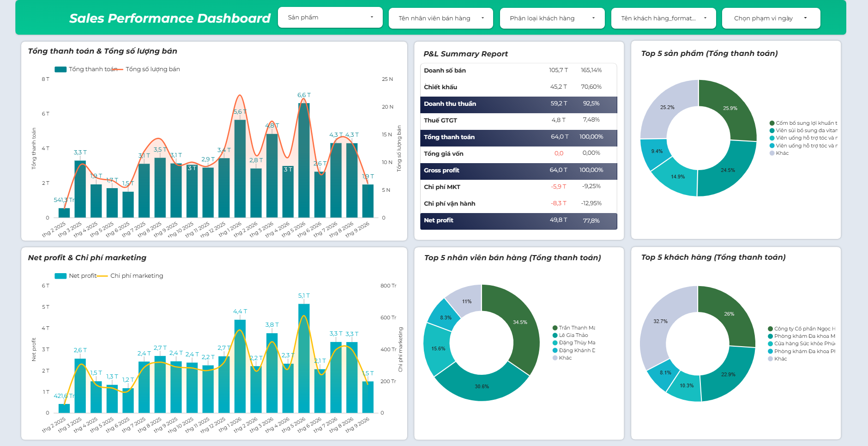Viewport: 868px width, 446px height.
Task: Click the P&L Summary Report heading
Action: [465, 54]
